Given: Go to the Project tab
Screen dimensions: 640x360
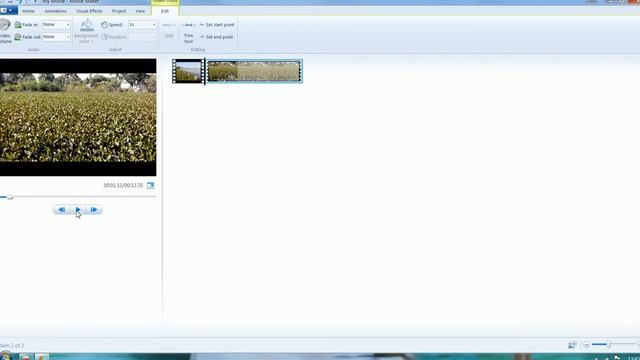Looking at the screenshot, I should 119,11.
